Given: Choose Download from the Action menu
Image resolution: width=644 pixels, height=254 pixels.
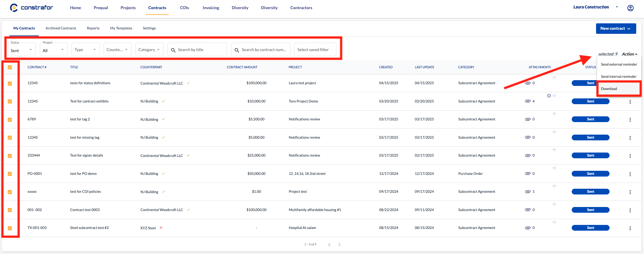Looking at the screenshot, I should coord(609,89).
